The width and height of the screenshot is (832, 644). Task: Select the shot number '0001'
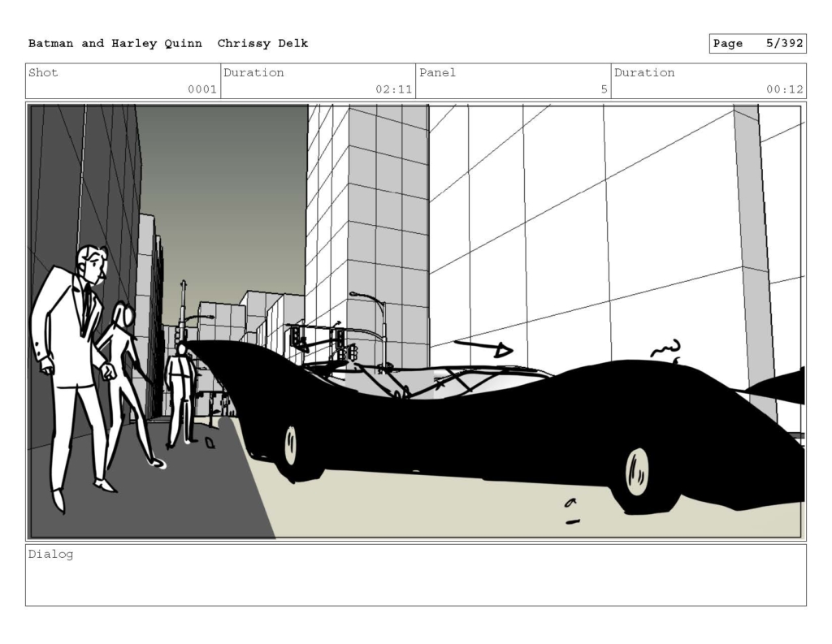coord(202,89)
